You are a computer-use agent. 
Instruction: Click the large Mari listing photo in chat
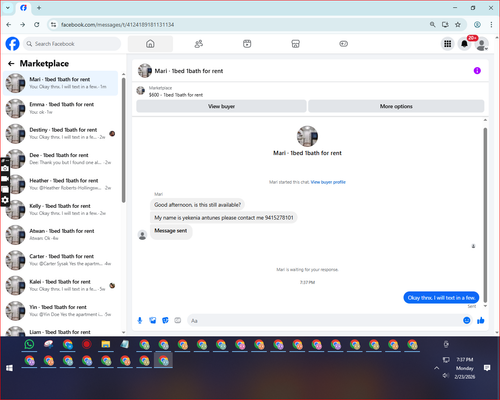307,136
